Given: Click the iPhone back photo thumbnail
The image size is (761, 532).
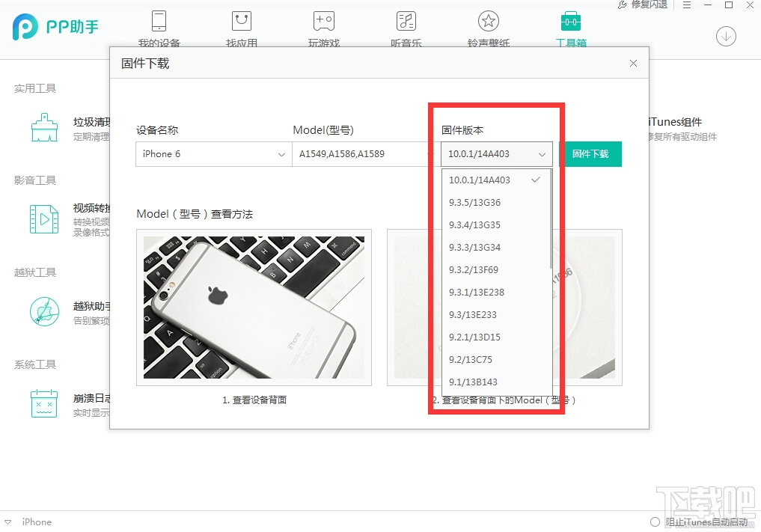Looking at the screenshot, I should point(254,308).
